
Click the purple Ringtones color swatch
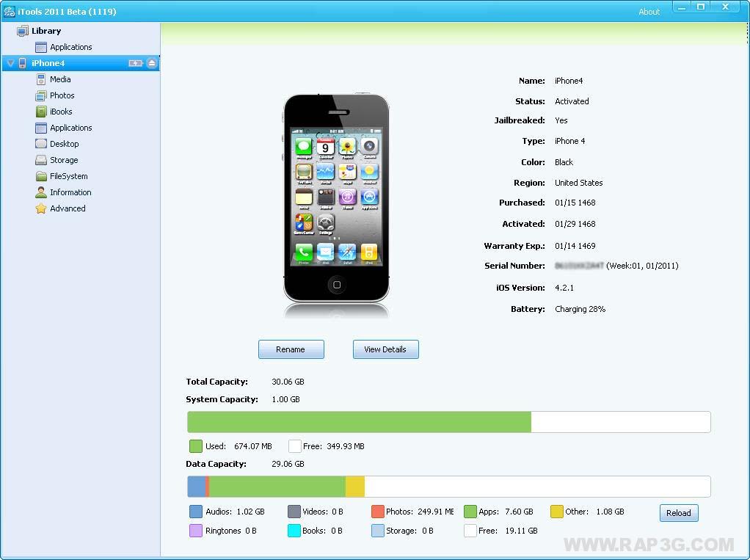pyautogui.click(x=196, y=531)
